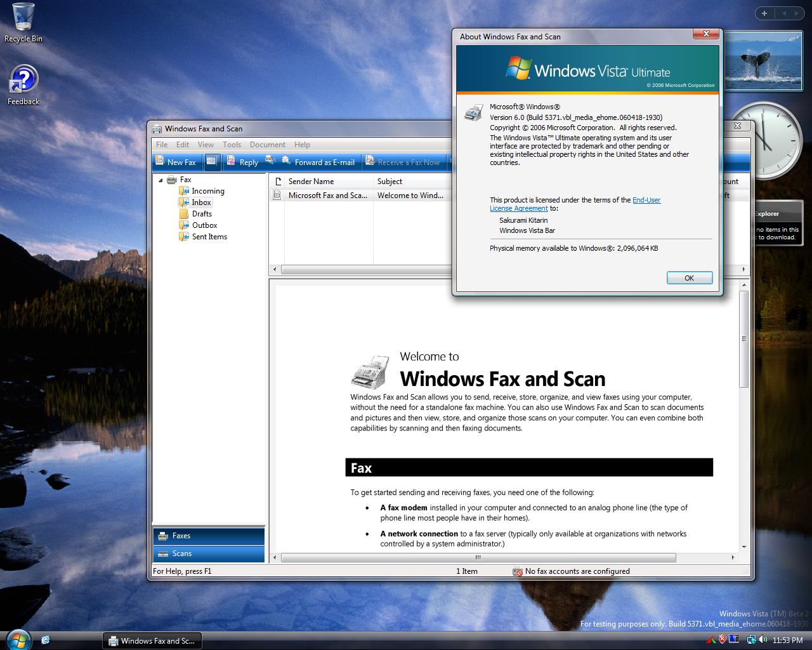The width and height of the screenshot is (812, 650).
Task: Open the Edit menu
Action: pyautogui.click(x=183, y=145)
